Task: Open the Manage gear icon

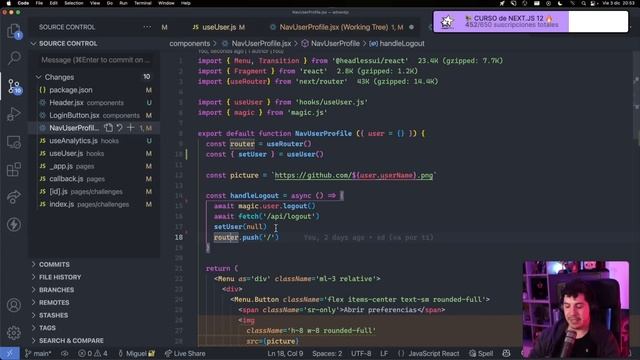Action: (x=14, y=332)
